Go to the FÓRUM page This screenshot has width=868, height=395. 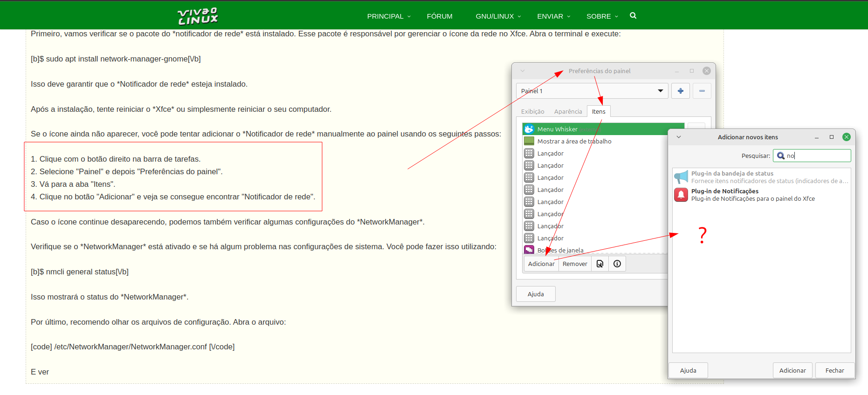coord(440,16)
